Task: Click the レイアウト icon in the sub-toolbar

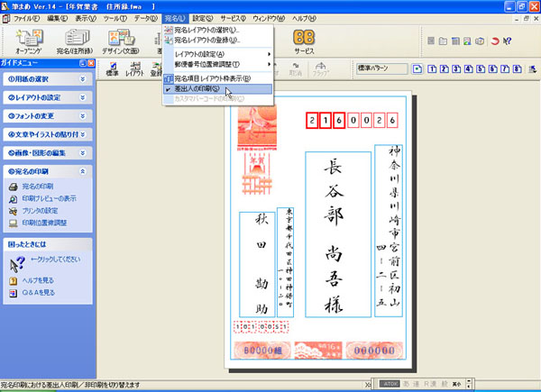Action: click(134, 68)
